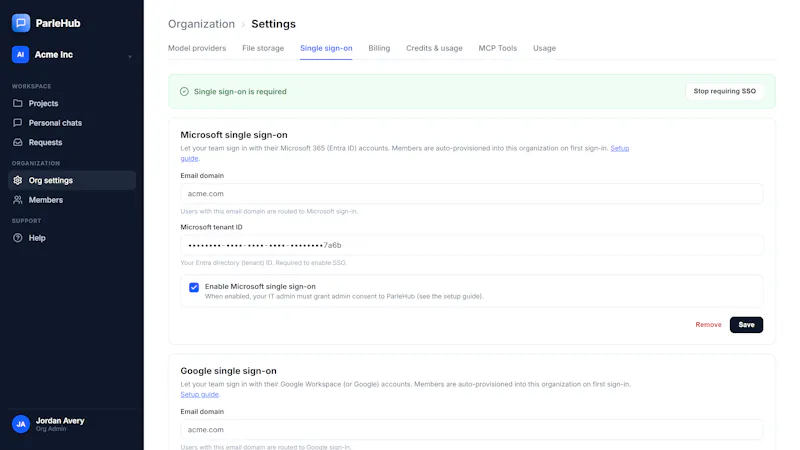Expand the Acme Inc organization switcher chevron
800x450 pixels.
click(130, 56)
